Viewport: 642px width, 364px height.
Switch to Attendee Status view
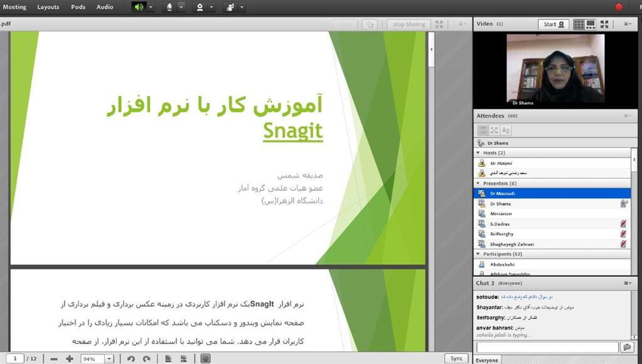pyautogui.click(x=506, y=130)
